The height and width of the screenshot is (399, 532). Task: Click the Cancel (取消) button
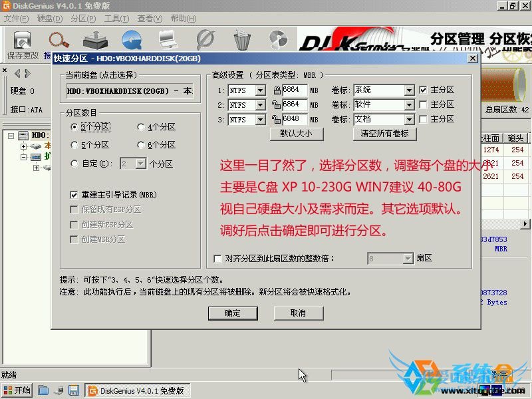[x=298, y=313]
